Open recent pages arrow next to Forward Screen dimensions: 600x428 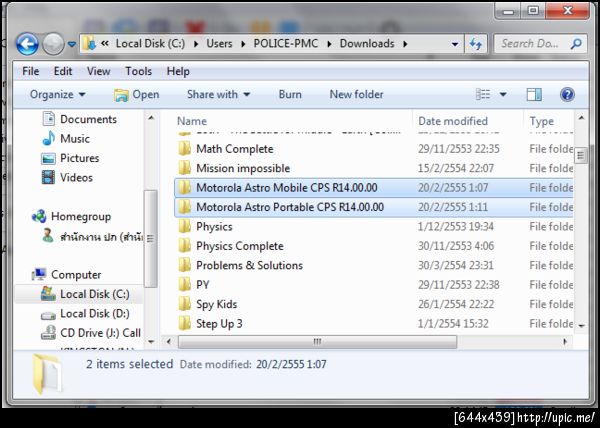point(72,44)
